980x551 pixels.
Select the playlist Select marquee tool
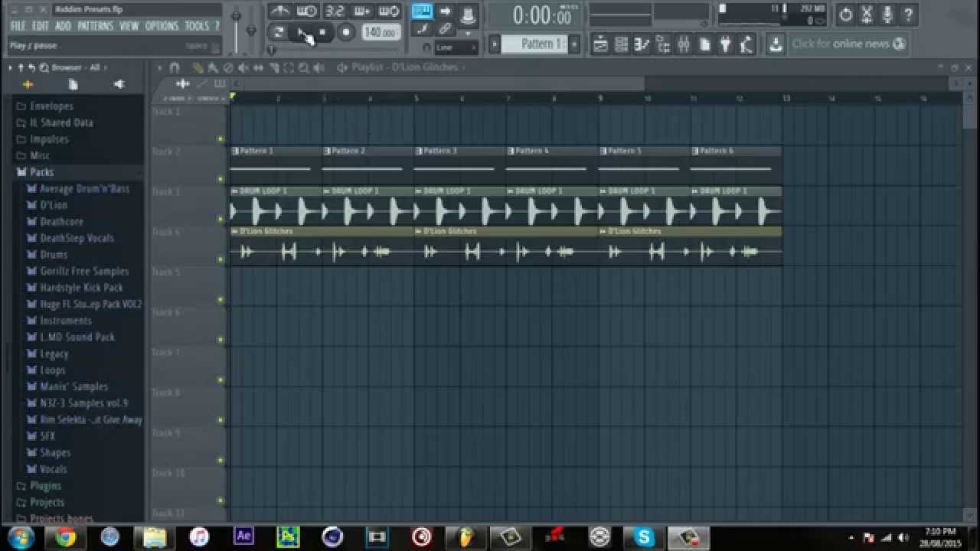pyautogui.click(x=289, y=67)
